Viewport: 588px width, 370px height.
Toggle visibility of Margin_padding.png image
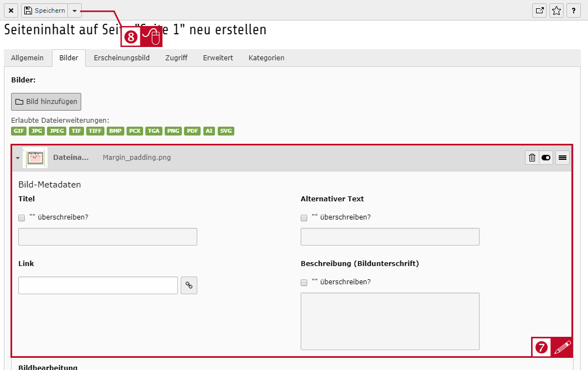(546, 158)
